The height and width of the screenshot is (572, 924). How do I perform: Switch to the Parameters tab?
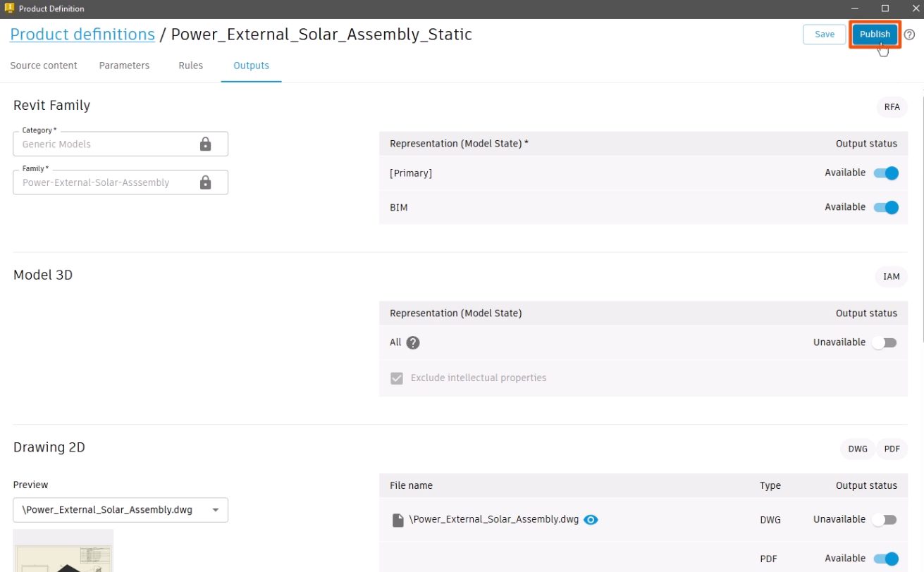(x=124, y=66)
